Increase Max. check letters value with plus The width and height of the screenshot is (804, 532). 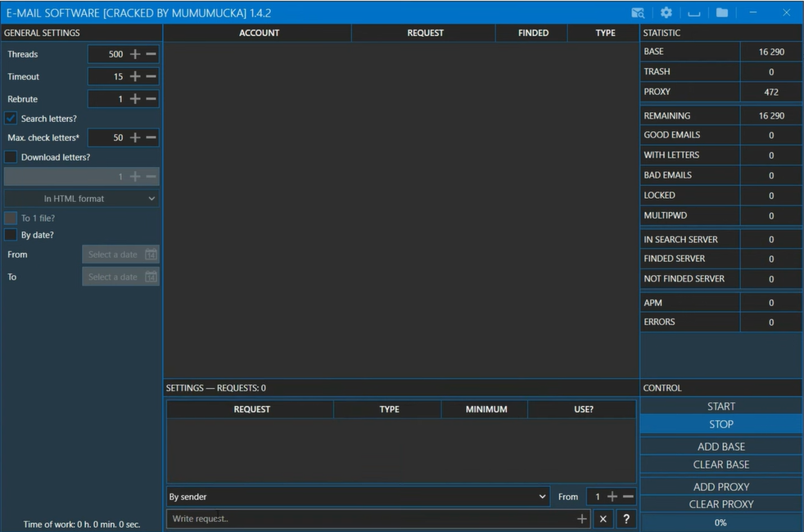pos(135,138)
